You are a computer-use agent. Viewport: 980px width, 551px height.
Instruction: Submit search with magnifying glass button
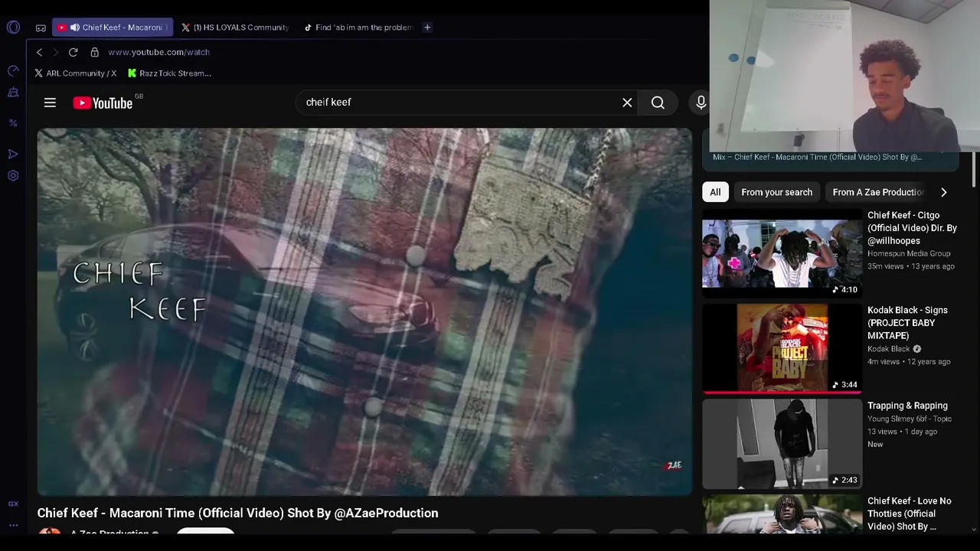[x=658, y=103]
